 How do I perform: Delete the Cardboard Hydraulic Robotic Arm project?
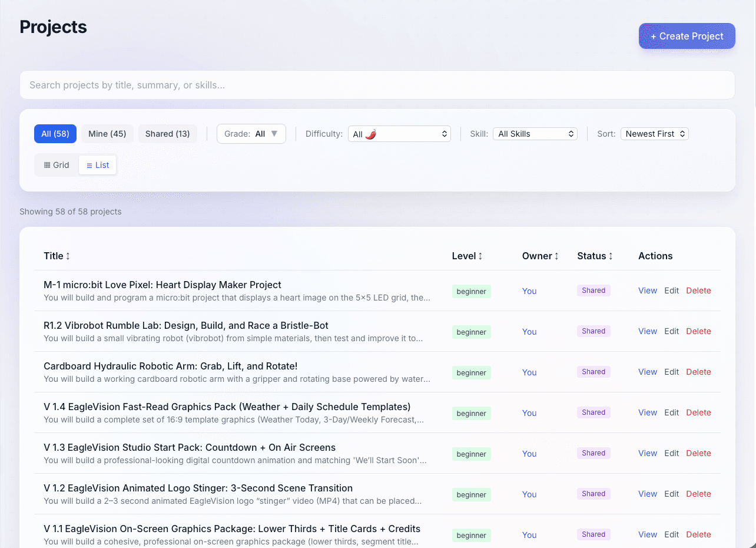(x=698, y=372)
